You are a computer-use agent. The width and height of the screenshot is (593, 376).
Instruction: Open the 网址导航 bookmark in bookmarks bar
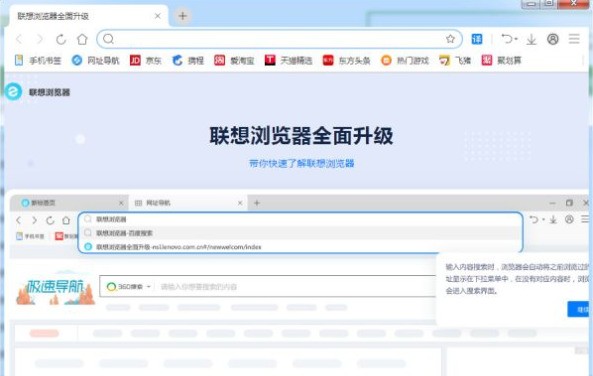click(x=96, y=60)
